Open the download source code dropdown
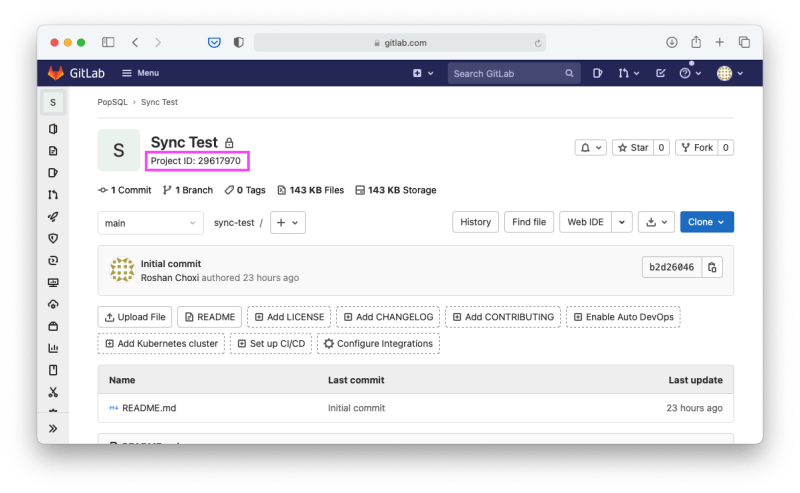800x493 pixels. pos(657,222)
